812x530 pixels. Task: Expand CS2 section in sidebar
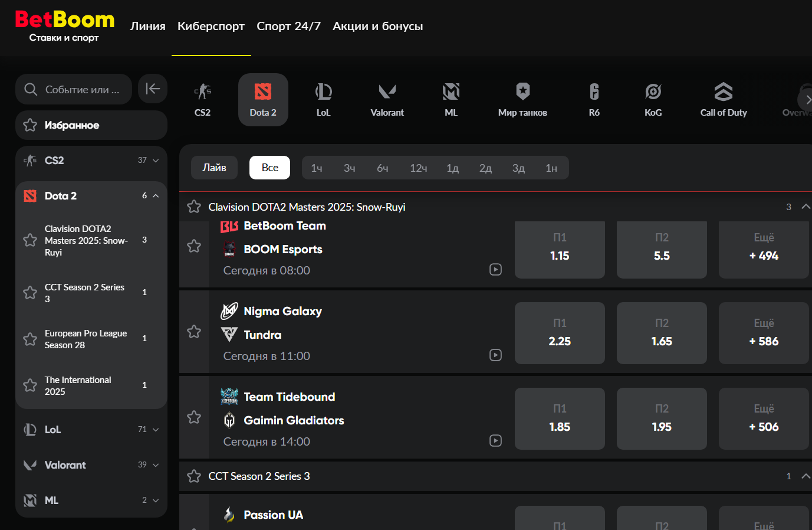point(156,161)
